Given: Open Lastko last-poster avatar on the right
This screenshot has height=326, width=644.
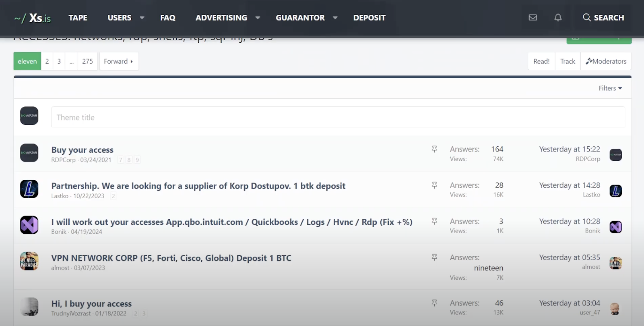Looking at the screenshot, I should point(615,191).
